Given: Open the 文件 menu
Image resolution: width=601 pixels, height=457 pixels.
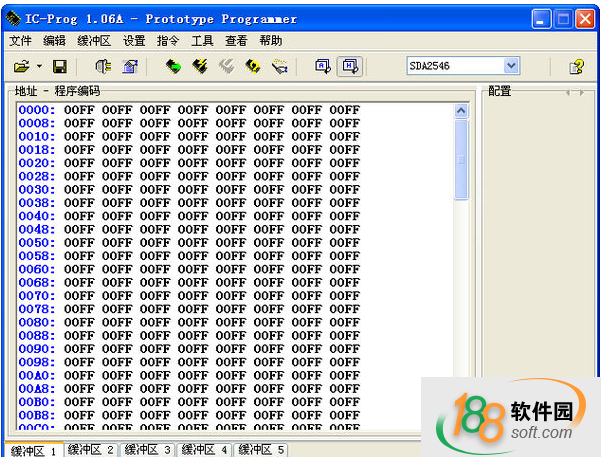Looking at the screenshot, I should [20, 41].
